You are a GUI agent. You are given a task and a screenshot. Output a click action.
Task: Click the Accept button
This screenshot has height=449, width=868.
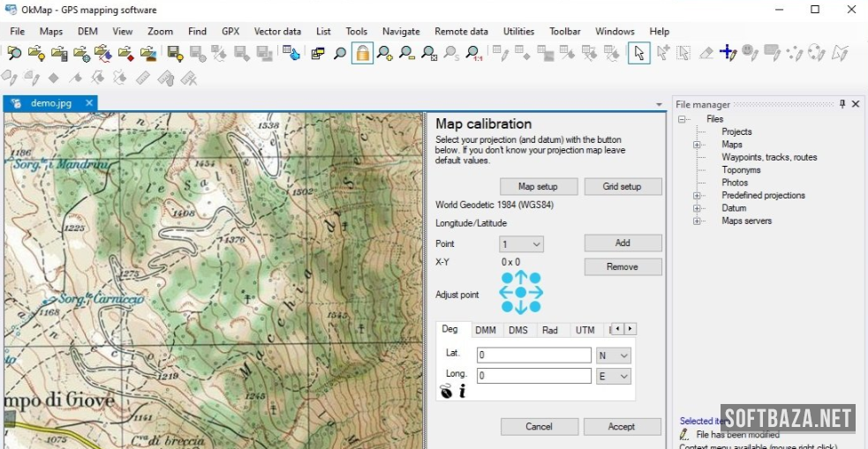click(x=622, y=426)
